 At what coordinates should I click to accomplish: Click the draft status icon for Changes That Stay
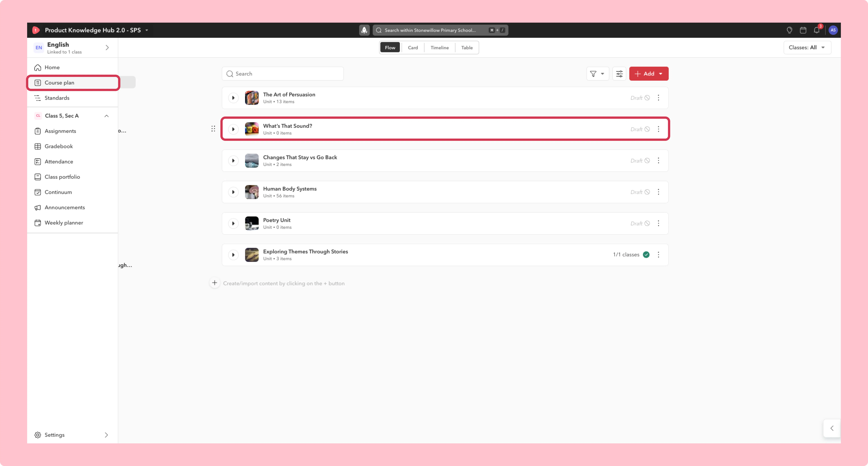[x=647, y=160]
